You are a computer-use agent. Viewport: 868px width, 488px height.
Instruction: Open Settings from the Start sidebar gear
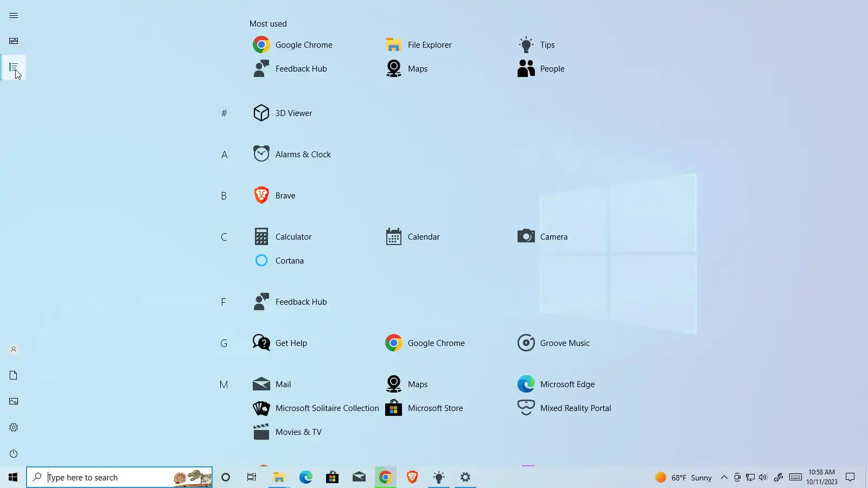(14, 428)
